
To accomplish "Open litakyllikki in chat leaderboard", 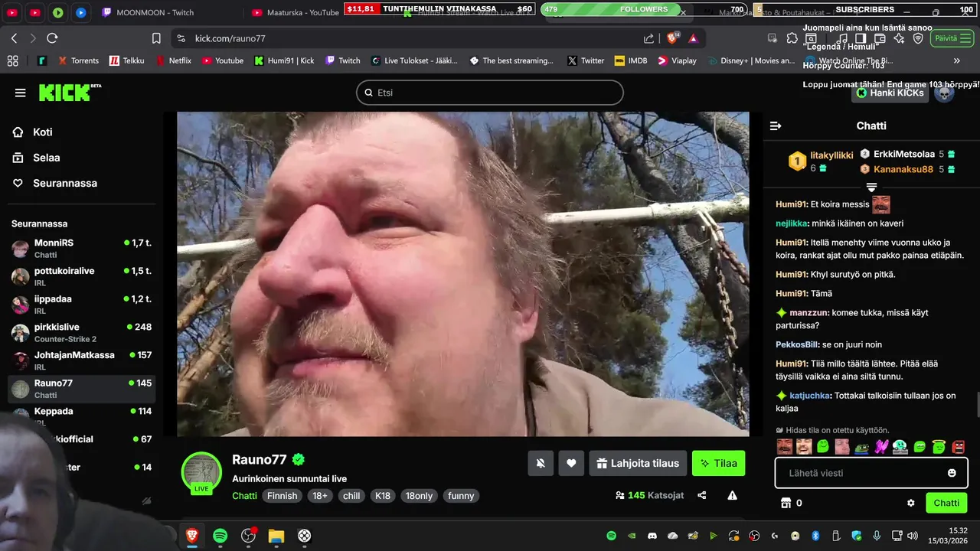I will pos(831,155).
